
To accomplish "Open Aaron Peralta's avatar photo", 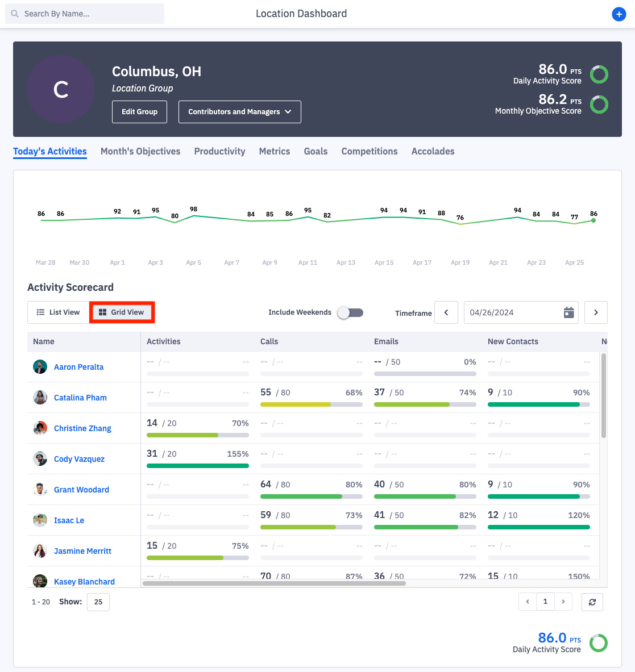I will (x=40, y=367).
